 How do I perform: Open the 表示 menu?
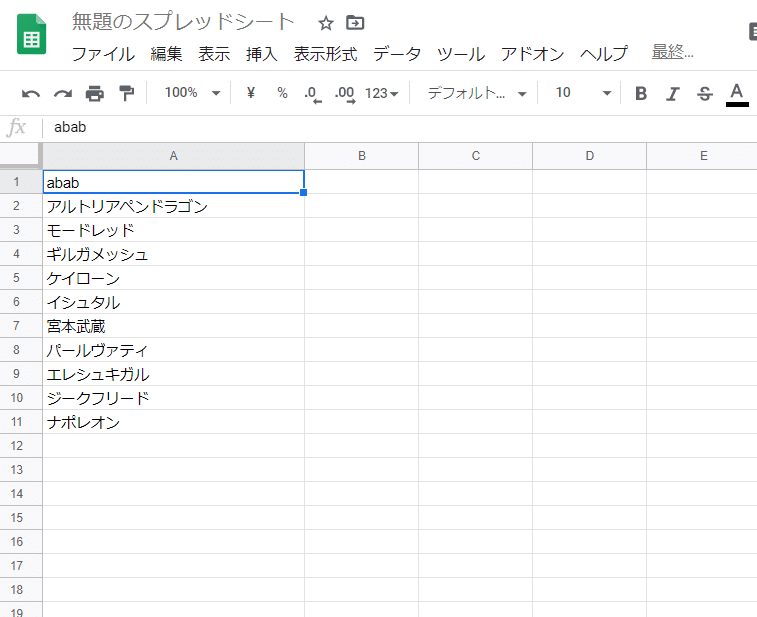pyautogui.click(x=214, y=54)
